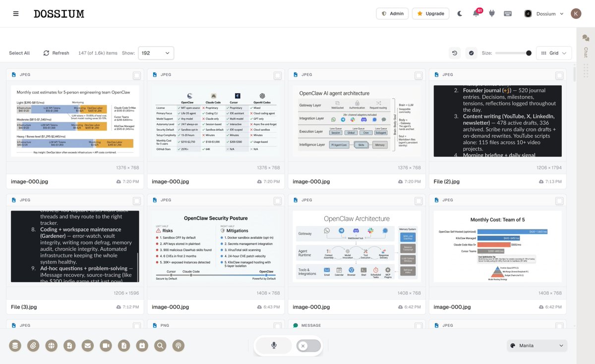The image size is (595, 364).
Task: Open the OpenClaw Security Posture thumbnail
Action: pyautogui.click(x=216, y=246)
